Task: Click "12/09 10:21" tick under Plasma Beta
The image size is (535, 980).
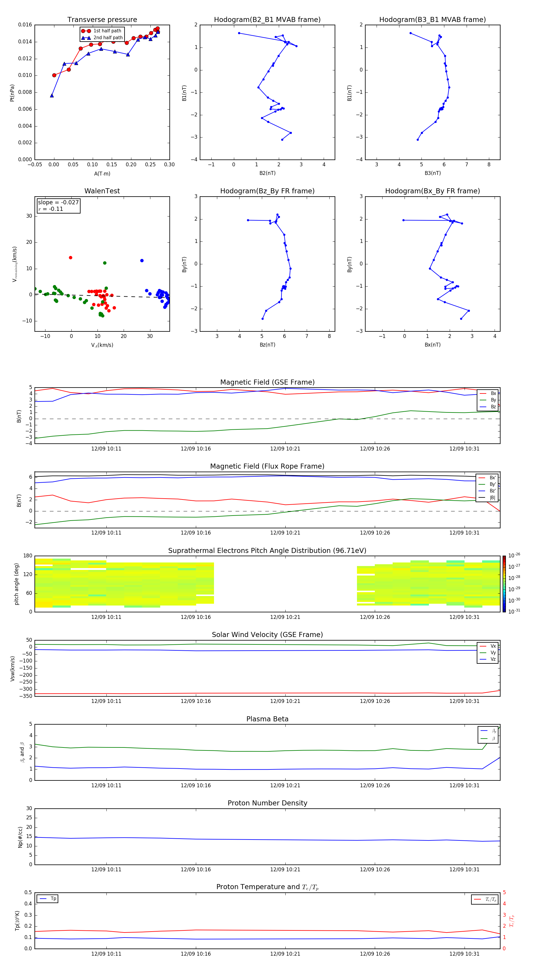Action: tap(285, 785)
